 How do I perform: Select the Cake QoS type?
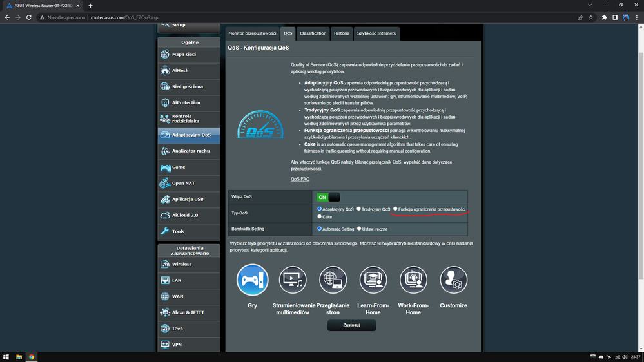tap(320, 217)
